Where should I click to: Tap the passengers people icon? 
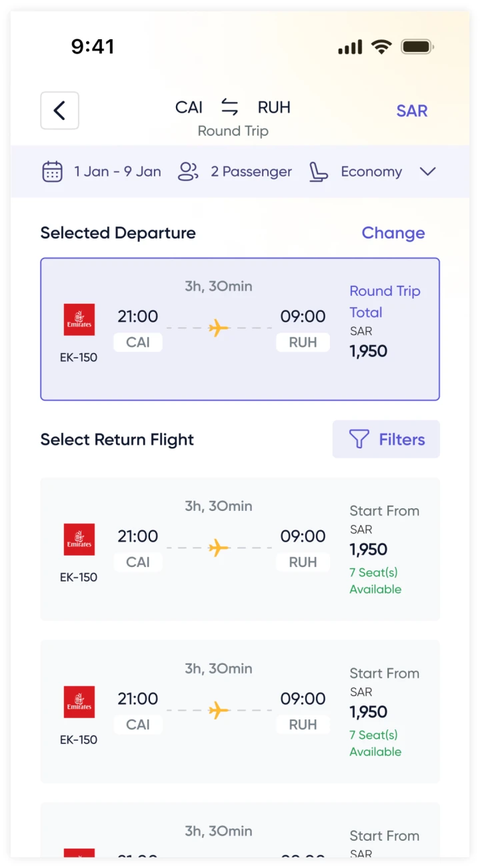188,172
